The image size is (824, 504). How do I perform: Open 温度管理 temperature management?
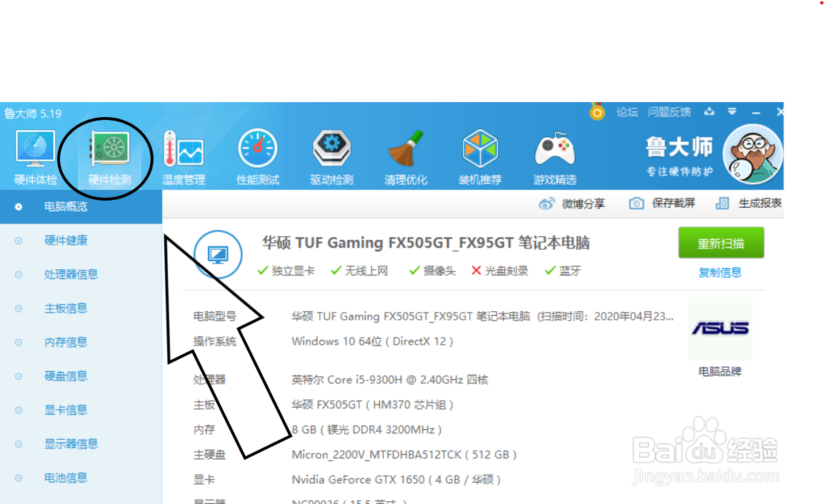(184, 158)
